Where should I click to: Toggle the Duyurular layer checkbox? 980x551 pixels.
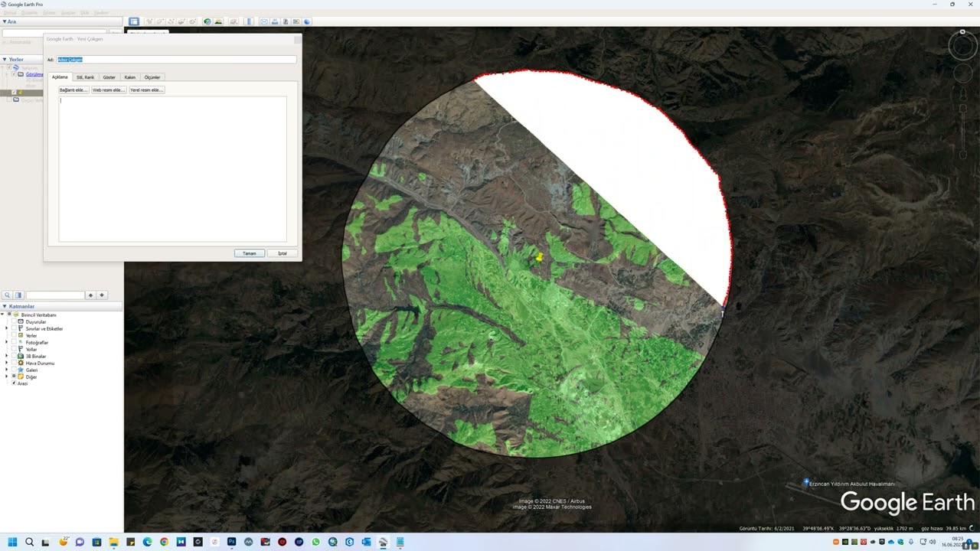click(x=14, y=321)
